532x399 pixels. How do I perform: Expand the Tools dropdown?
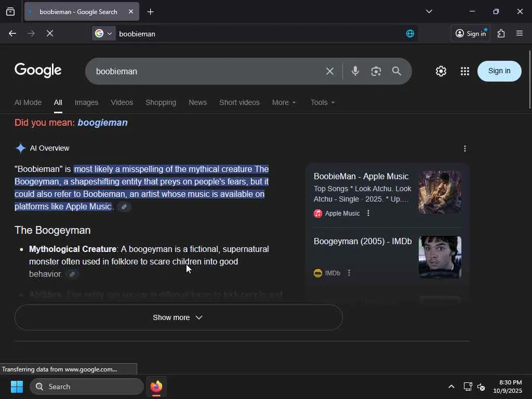322,102
